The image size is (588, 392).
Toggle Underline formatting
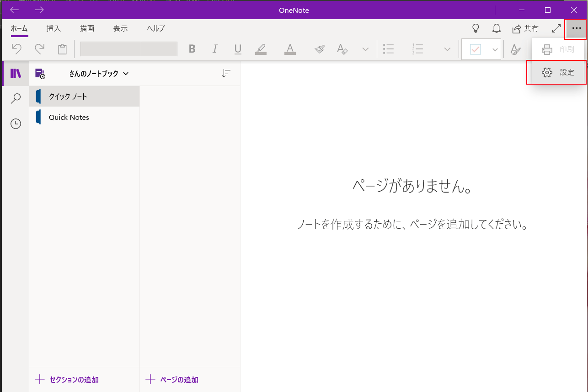coord(238,49)
